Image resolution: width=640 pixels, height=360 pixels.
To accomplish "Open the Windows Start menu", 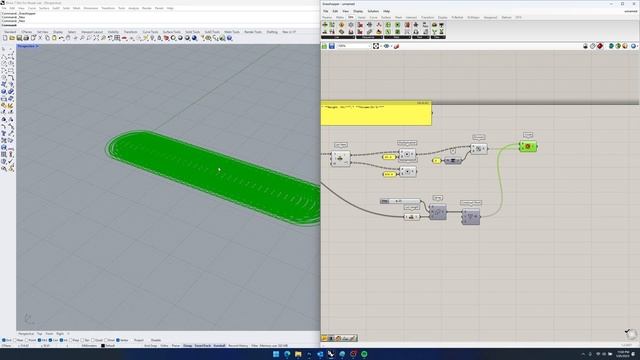I will [276, 354].
